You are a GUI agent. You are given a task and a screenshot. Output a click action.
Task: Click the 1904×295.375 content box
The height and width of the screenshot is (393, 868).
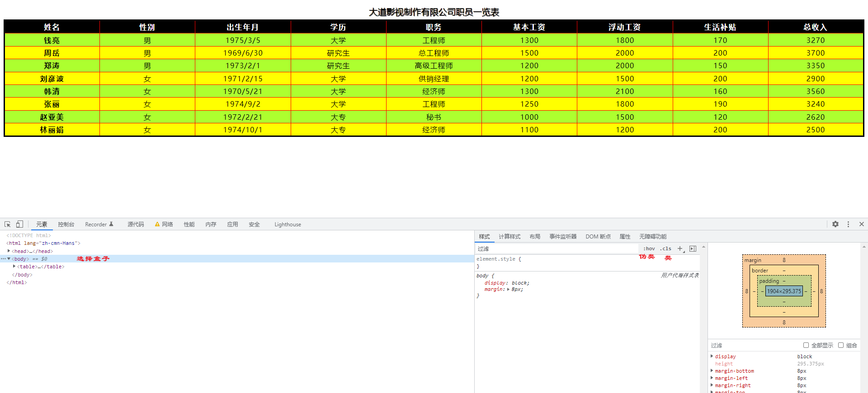tap(784, 291)
